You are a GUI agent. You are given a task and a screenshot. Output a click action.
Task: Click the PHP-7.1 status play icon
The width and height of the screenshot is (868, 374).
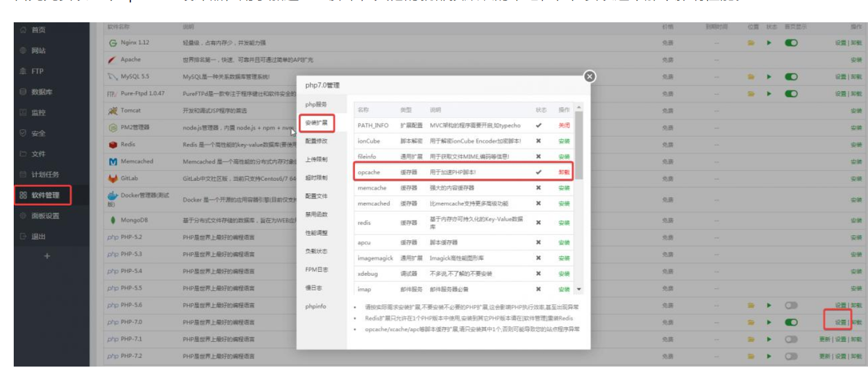pos(770,339)
